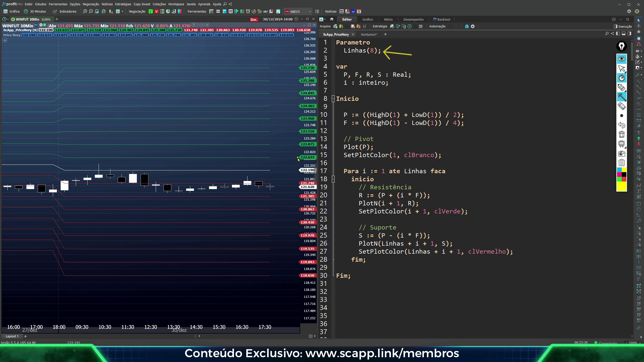
Task: Open the Estudos menu
Action: tap(41, 4)
